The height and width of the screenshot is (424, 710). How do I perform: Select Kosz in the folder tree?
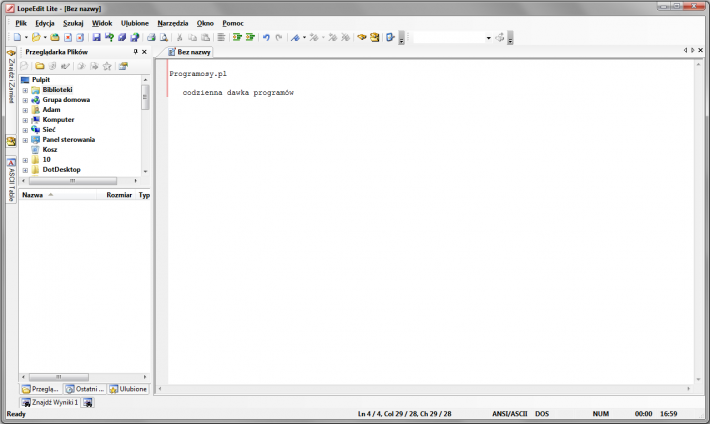coord(50,149)
